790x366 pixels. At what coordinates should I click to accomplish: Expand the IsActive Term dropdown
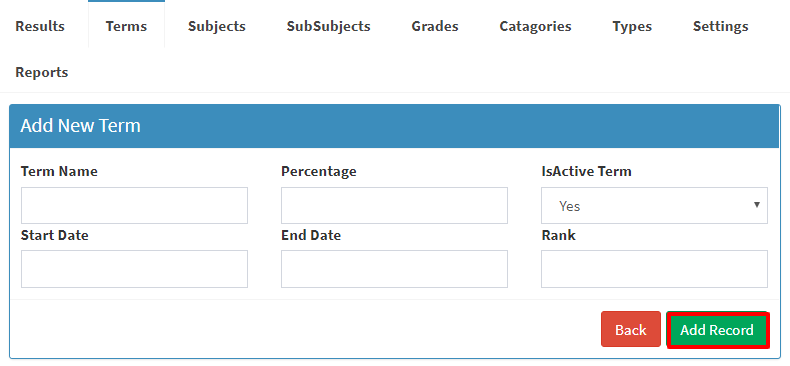tap(654, 206)
